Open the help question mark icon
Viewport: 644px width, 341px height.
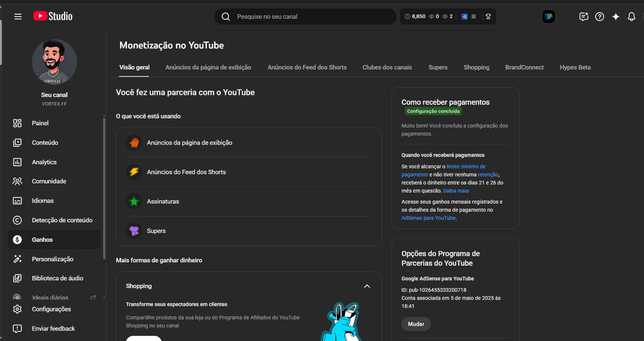[x=599, y=17]
